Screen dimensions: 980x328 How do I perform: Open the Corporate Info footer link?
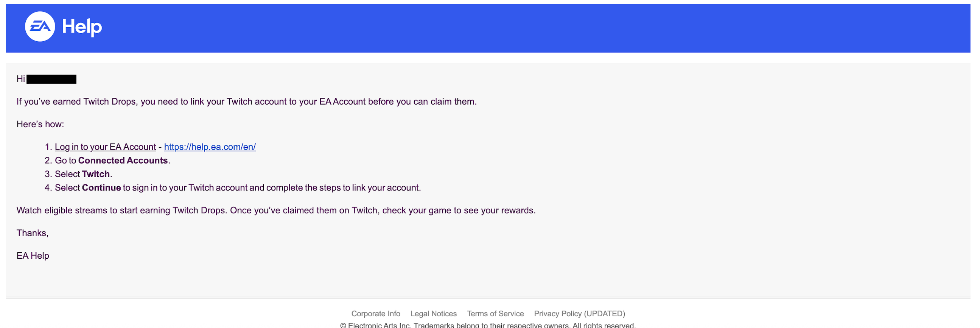click(375, 314)
